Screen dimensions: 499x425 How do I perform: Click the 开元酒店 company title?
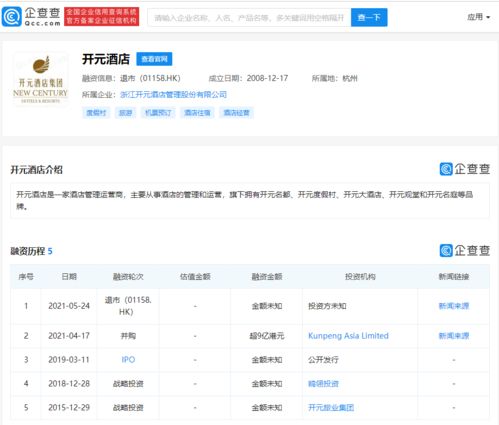[106, 59]
